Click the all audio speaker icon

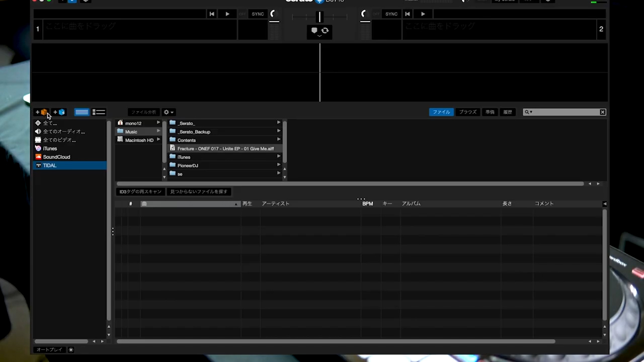[38, 132]
